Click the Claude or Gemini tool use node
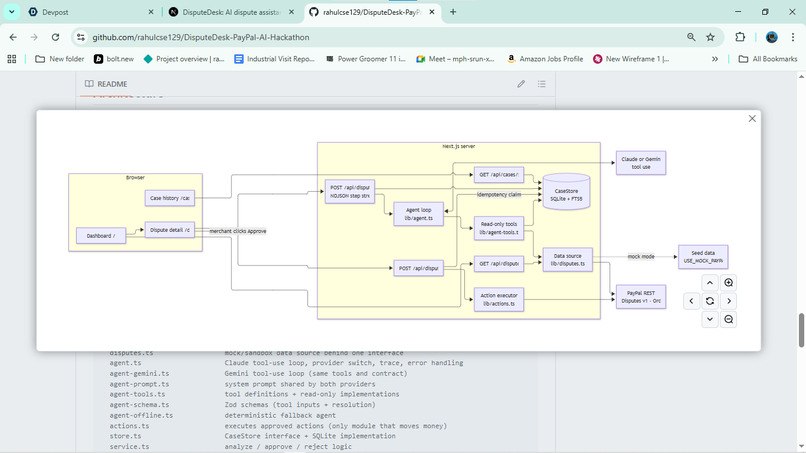Screen dimensions: 806x453 [x=641, y=163]
